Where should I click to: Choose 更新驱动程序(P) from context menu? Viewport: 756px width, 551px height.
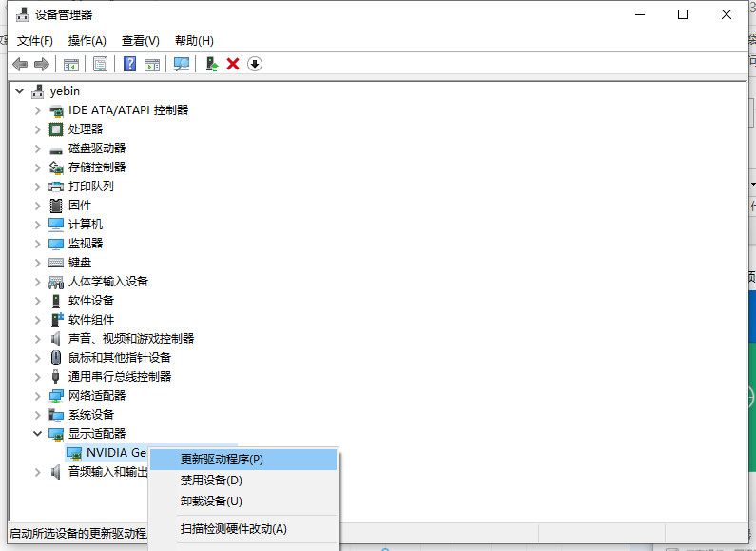pos(222,459)
